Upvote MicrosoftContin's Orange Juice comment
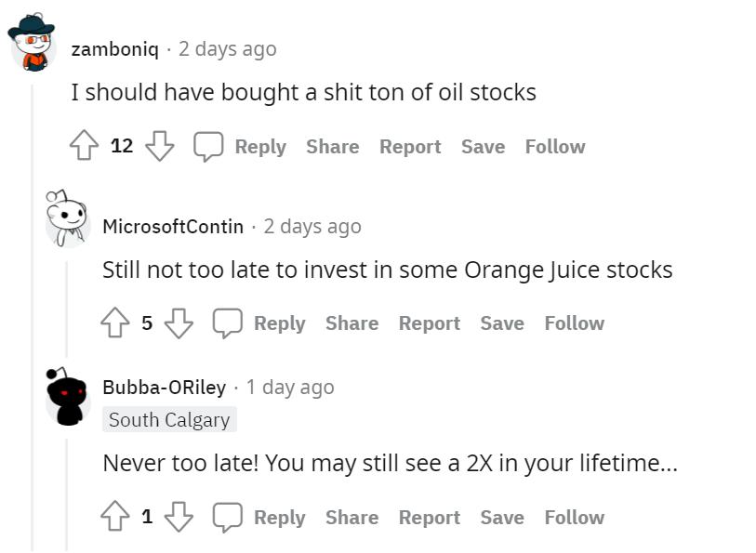 coord(115,323)
